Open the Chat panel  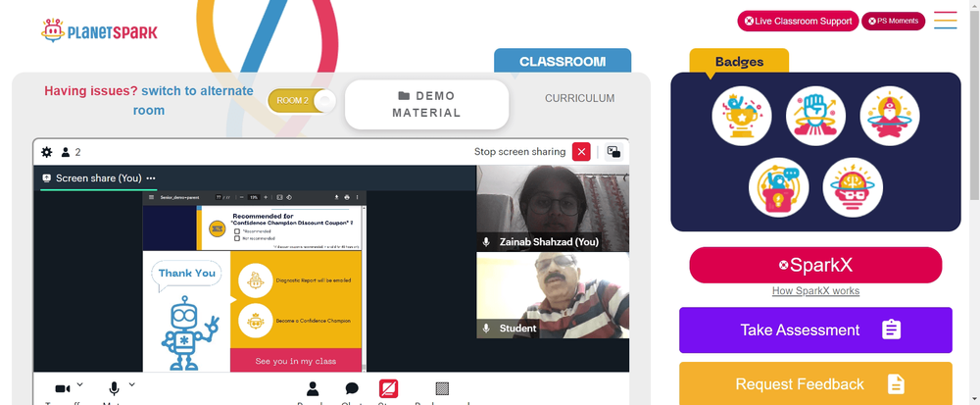point(351,388)
